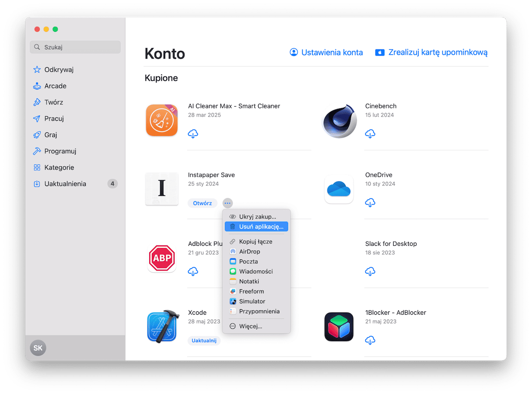The image size is (532, 394).
Task: Click the Szukaj search field
Action: (75, 47)
